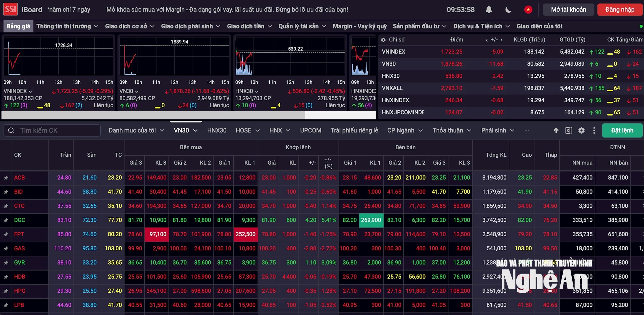Image resolution: width=644 pixels, height=315 pixels.
Task: Click highlighted 269,900 volume in DGC row
Action: click(371, 220)
